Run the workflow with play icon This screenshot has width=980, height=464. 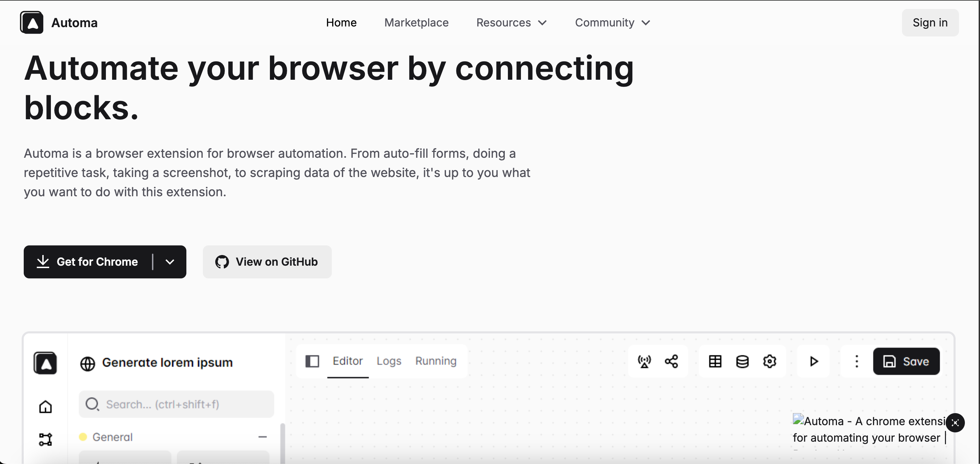pos(814,361)
